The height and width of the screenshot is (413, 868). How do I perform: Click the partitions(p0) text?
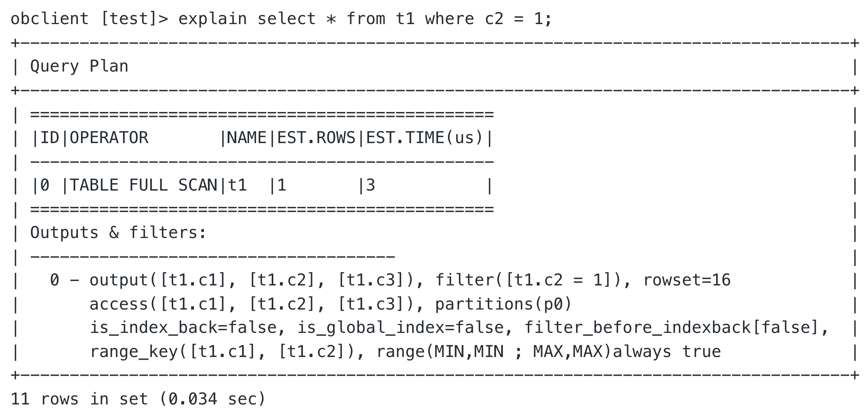click(503, 304)
